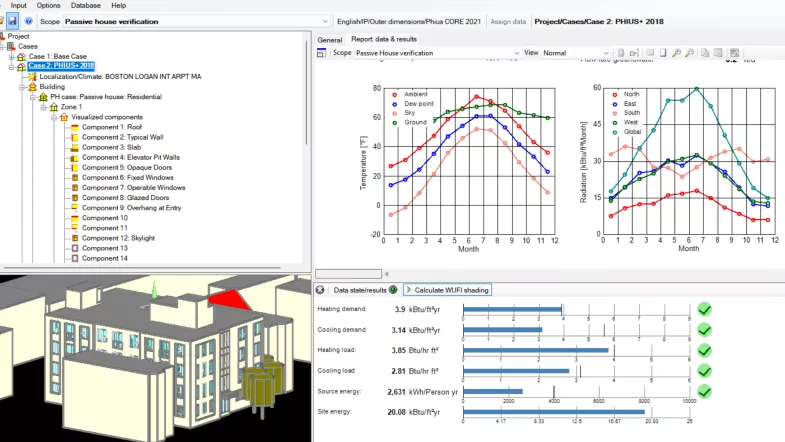
Task: Expand the Case 1: Base Case node
Action: click(x=12, y=56)
